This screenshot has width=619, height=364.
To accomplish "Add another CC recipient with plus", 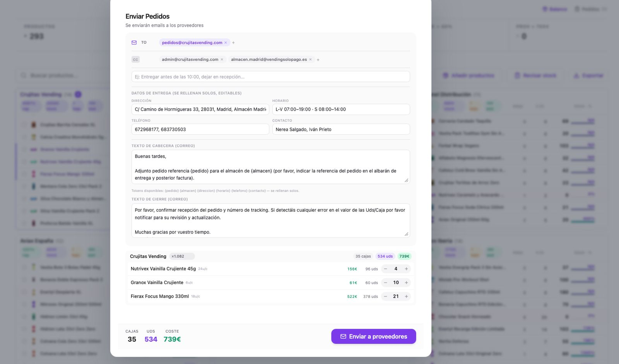I will (318, 60).
